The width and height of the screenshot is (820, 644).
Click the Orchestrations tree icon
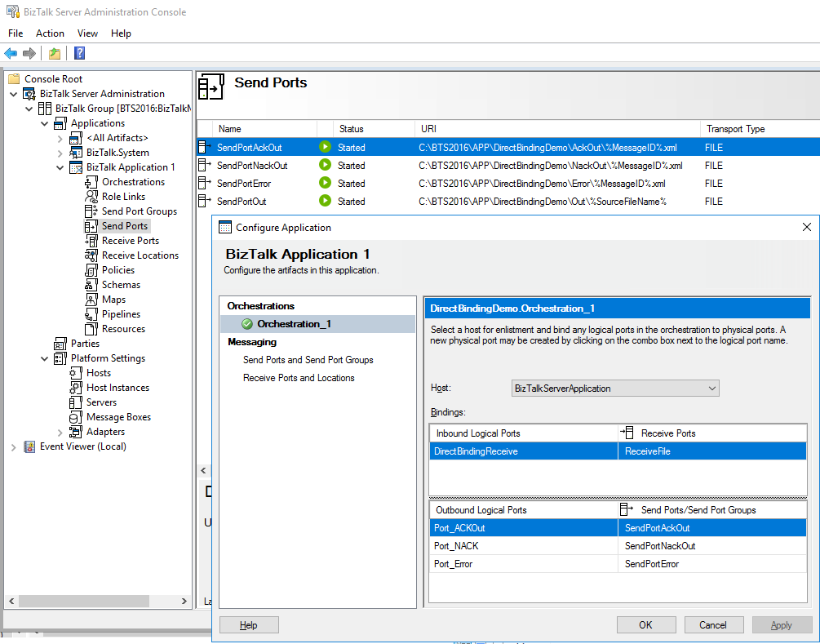[91, 182]
